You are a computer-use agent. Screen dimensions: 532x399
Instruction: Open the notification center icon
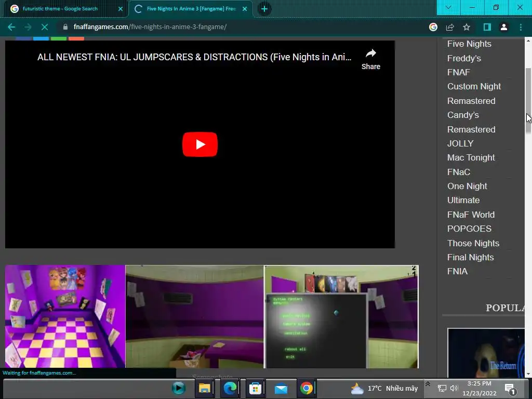(510, 389)
